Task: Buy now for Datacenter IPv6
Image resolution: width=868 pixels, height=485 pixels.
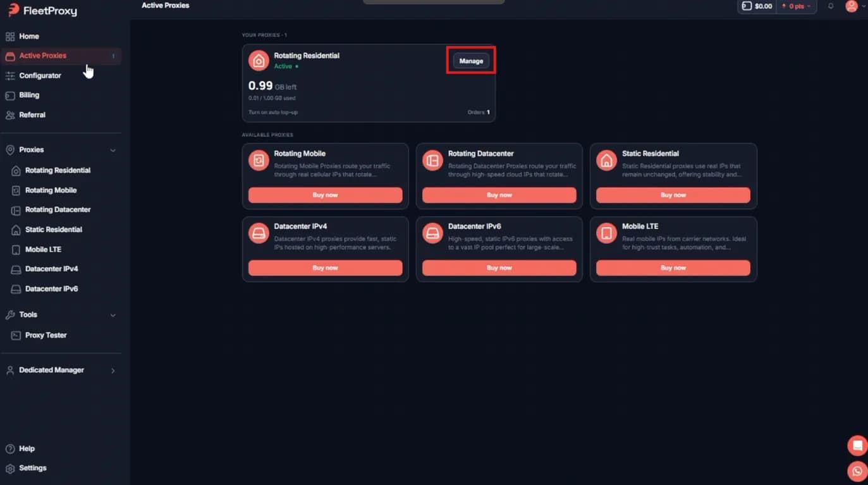Action: [499, 268]
